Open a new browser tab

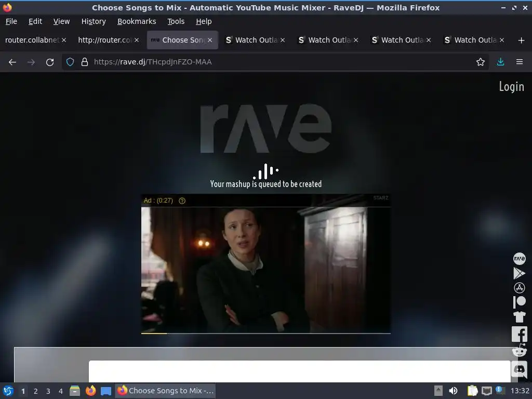click(522, 41)
